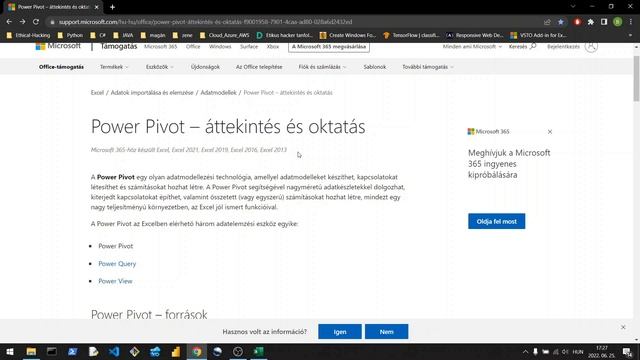Open the Python bookmarks folder
The height and width of the screenshot is (360, 640).
(x=70, y=36)
